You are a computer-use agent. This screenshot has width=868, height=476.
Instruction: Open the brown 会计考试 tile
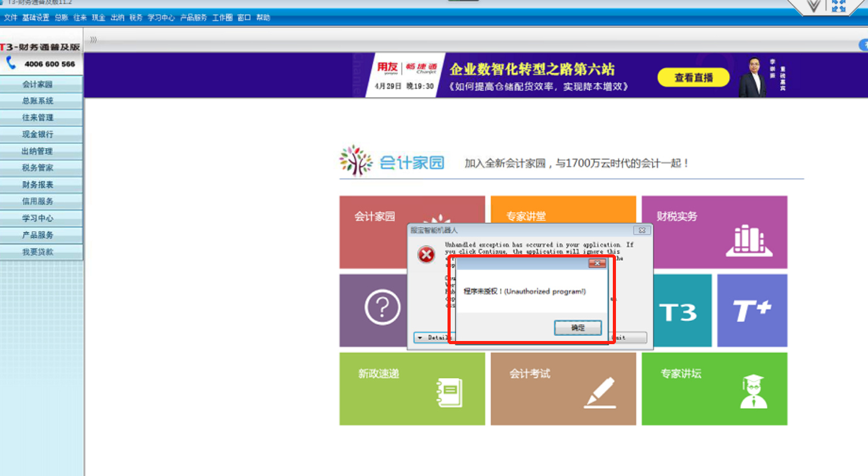pyautogui.click(x=563, y=389)
